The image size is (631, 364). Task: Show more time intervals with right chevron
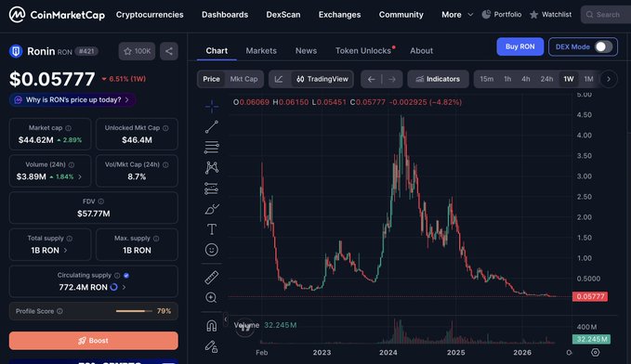click(x=609, y=79)
